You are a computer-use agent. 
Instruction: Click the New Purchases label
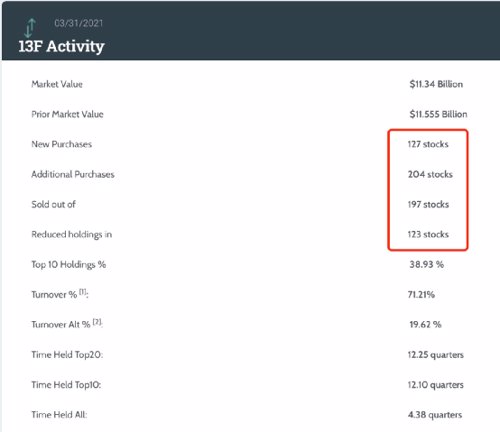click(x=62, y=144)
